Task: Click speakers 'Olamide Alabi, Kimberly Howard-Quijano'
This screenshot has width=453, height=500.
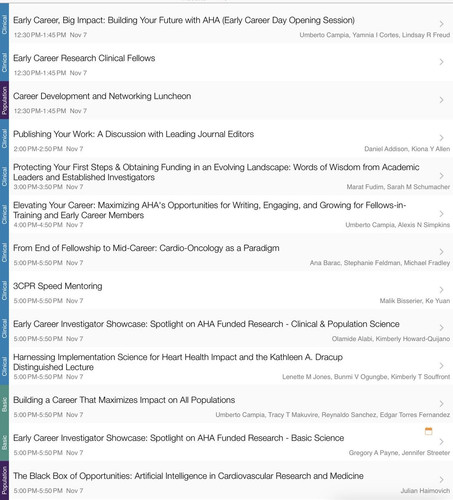Action: pos(391,339)
